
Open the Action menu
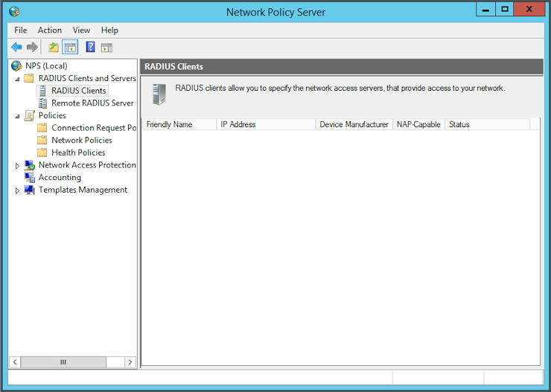[50, 30]
